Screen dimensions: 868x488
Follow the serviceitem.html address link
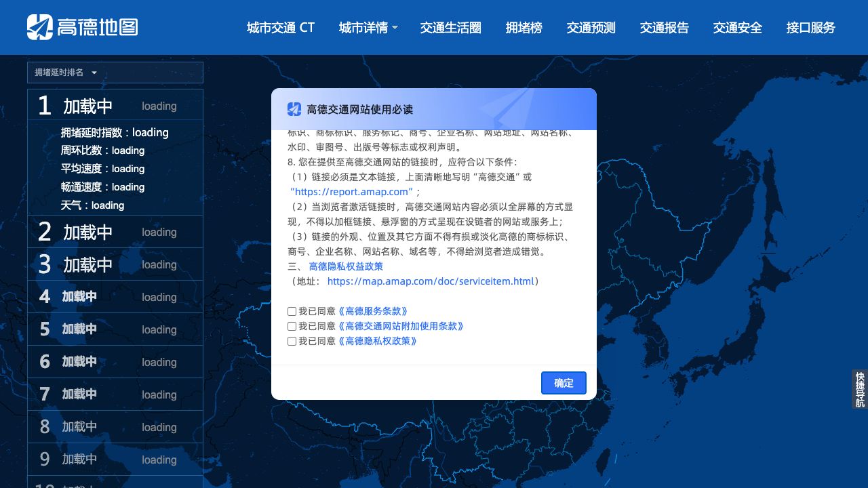pos(431,281)
